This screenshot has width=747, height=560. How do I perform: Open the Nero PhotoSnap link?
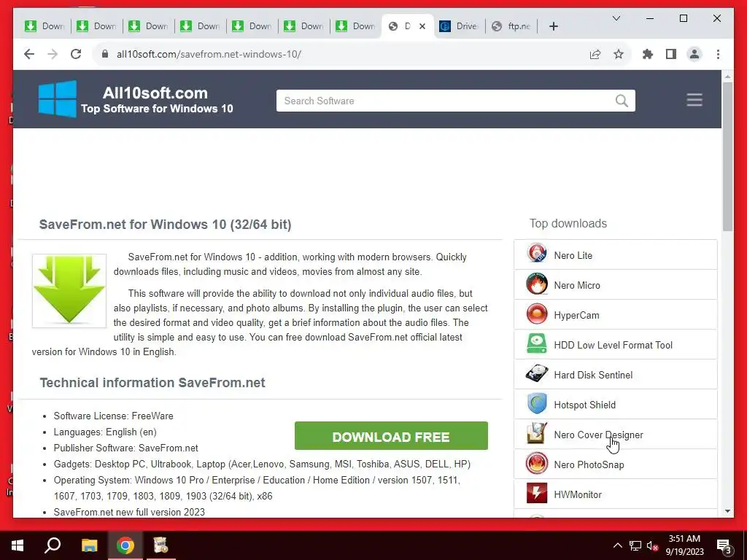coord(589,464)
